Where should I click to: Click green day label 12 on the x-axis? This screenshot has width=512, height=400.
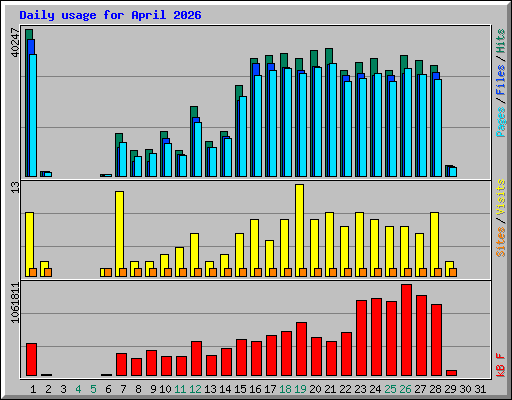click(195, 389)
